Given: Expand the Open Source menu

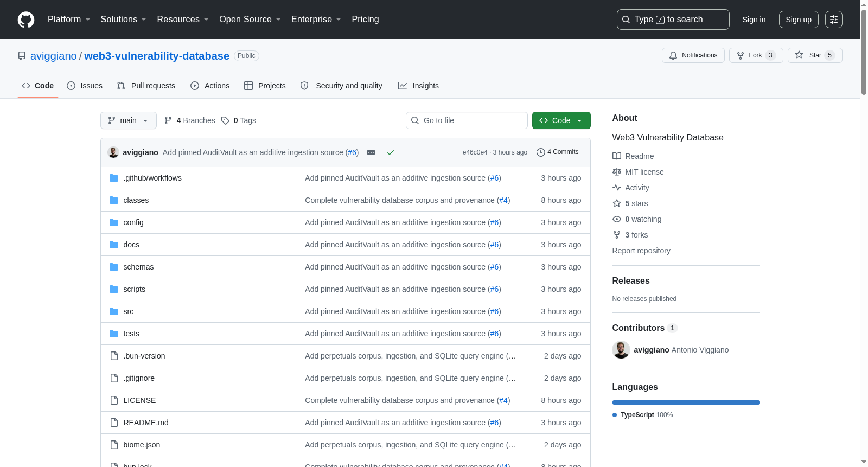Looking at the screenshot, I should click(250, 20).
